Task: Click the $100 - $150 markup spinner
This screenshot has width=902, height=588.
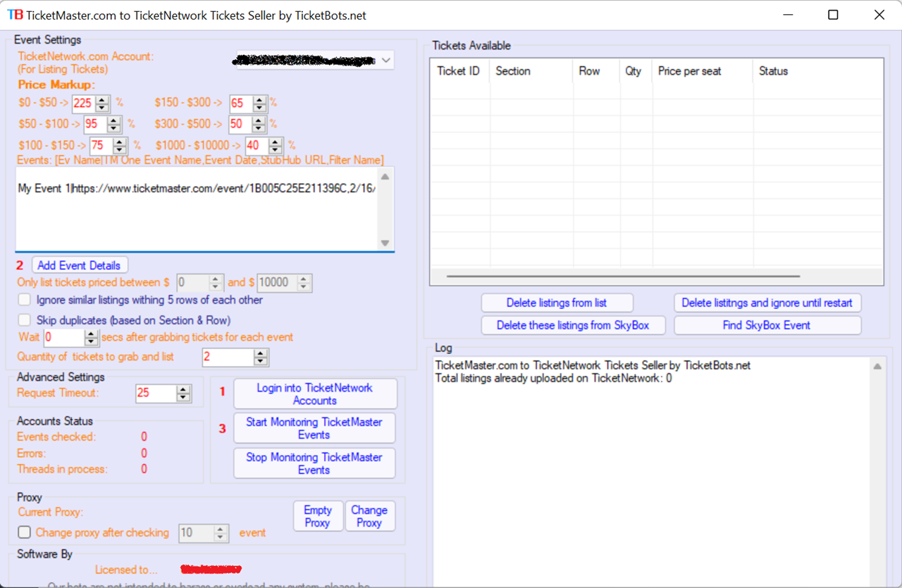Action: coord(120,146)
